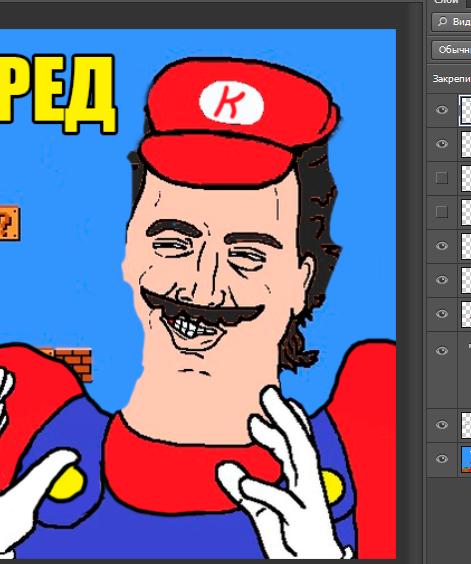Hide the fifth layer with its eye icon
The height and width of the screenshot is (564, 471).
click(442, 246)
